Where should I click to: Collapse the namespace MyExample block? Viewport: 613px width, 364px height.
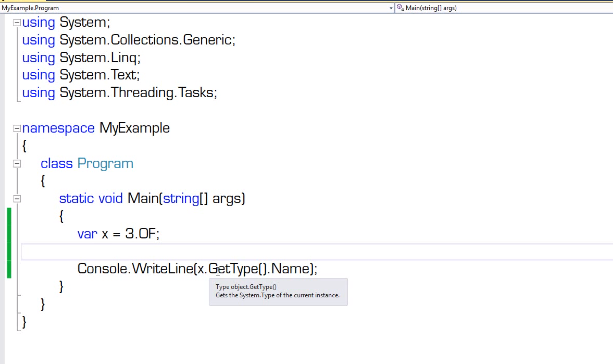click(17, 128)
